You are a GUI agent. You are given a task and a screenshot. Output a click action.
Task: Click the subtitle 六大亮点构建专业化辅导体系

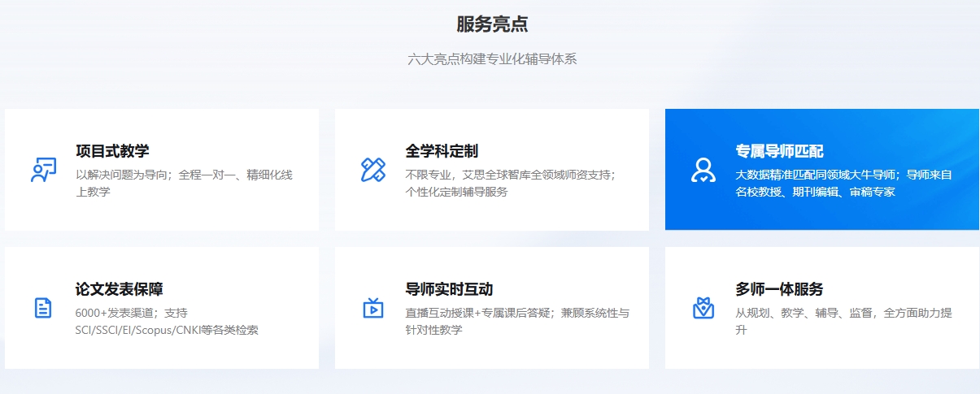(x=492, y=59)
